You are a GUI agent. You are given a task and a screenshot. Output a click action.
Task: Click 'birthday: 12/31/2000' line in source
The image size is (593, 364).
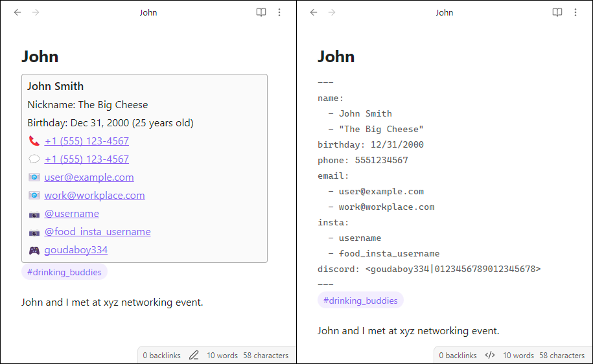tap(371, 145)
